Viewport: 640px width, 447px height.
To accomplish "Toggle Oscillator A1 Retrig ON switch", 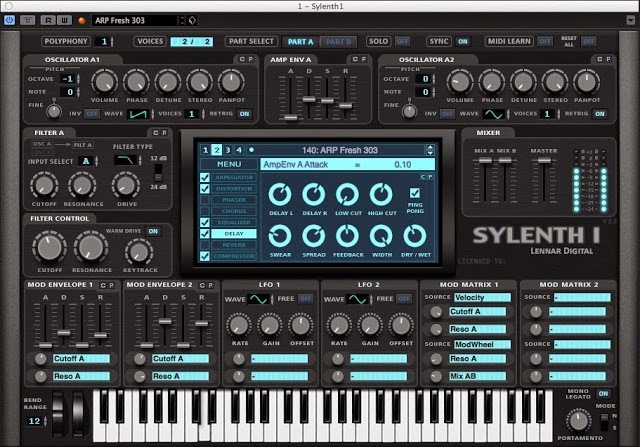I will coord(244,114).
